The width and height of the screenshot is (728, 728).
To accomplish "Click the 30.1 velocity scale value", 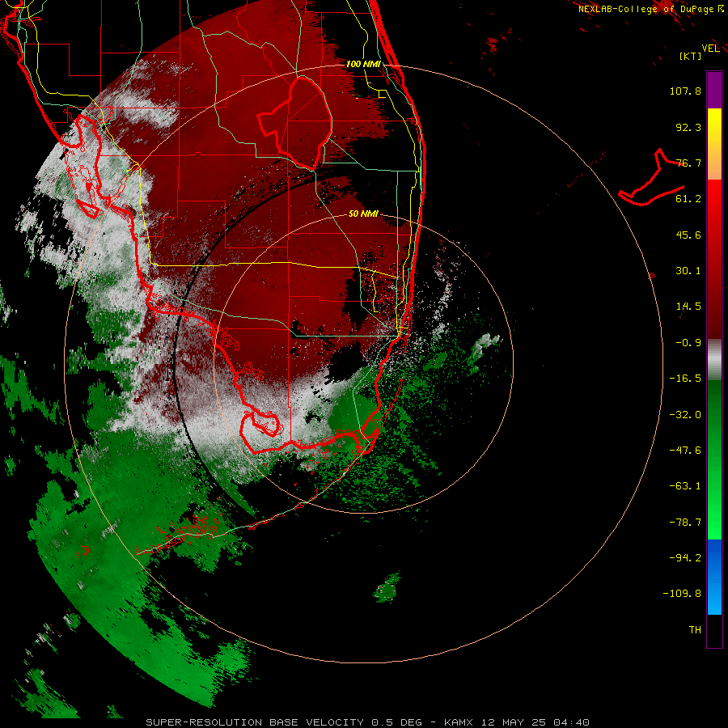I will (688, 271).
